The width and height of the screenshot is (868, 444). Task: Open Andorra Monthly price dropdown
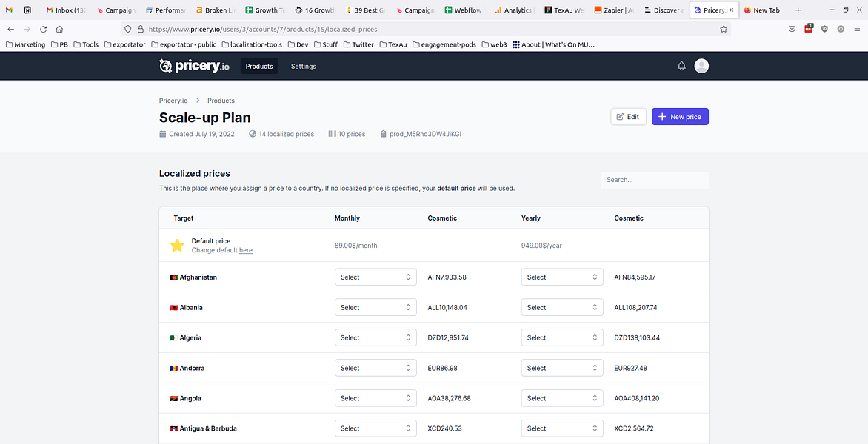click(x=375, y=369)
